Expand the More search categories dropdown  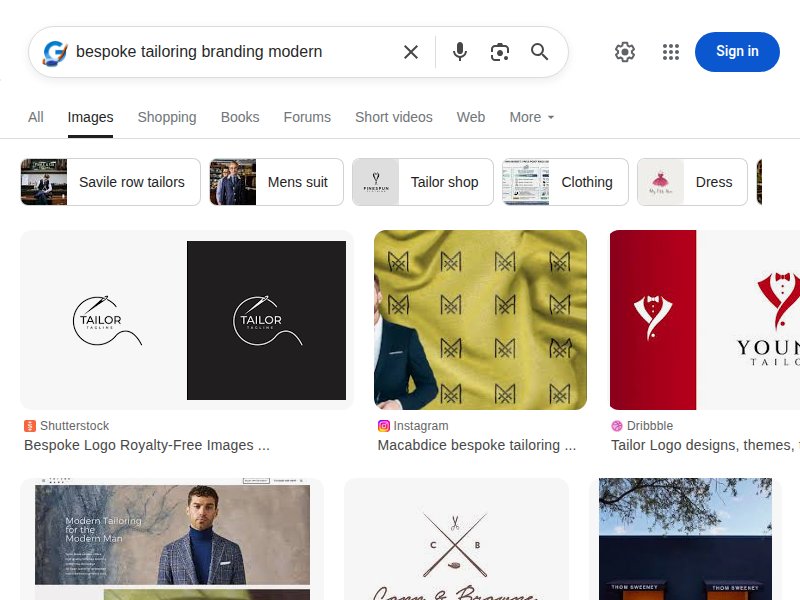531,117
